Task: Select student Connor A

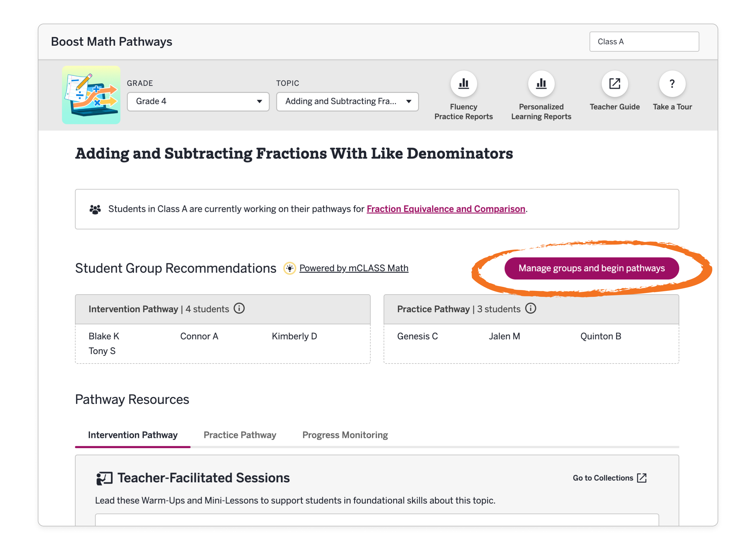Action: pos(199,336)
